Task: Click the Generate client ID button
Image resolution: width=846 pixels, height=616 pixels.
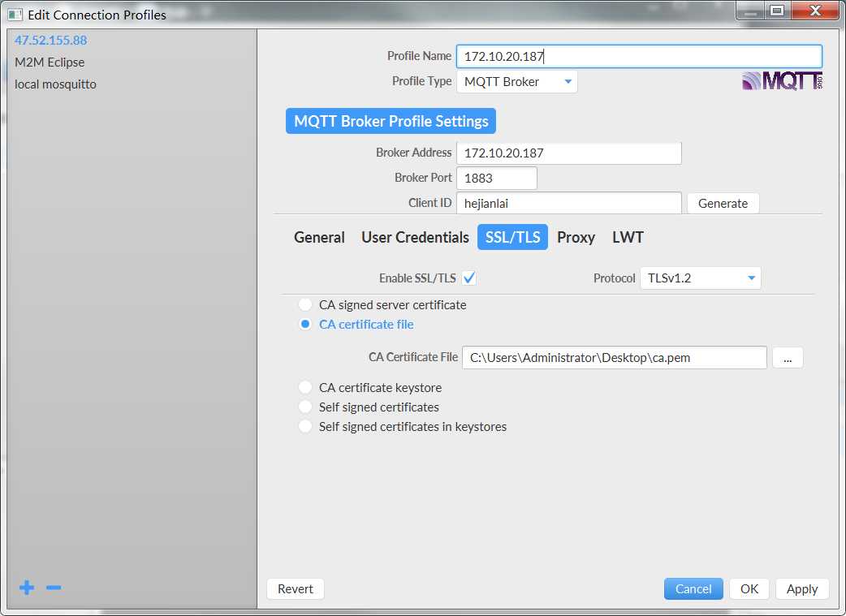Action: point(723,204)
